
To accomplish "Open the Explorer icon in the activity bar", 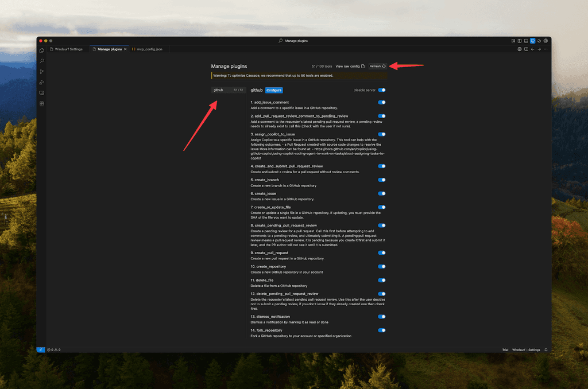I will [x=41, y=50].
